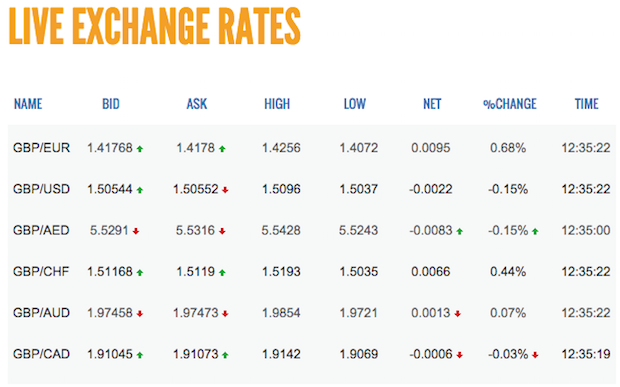Sort by the BID column header
Image resolution: width=620 pixels, height=387 pixels.
[x=111, y=104]
